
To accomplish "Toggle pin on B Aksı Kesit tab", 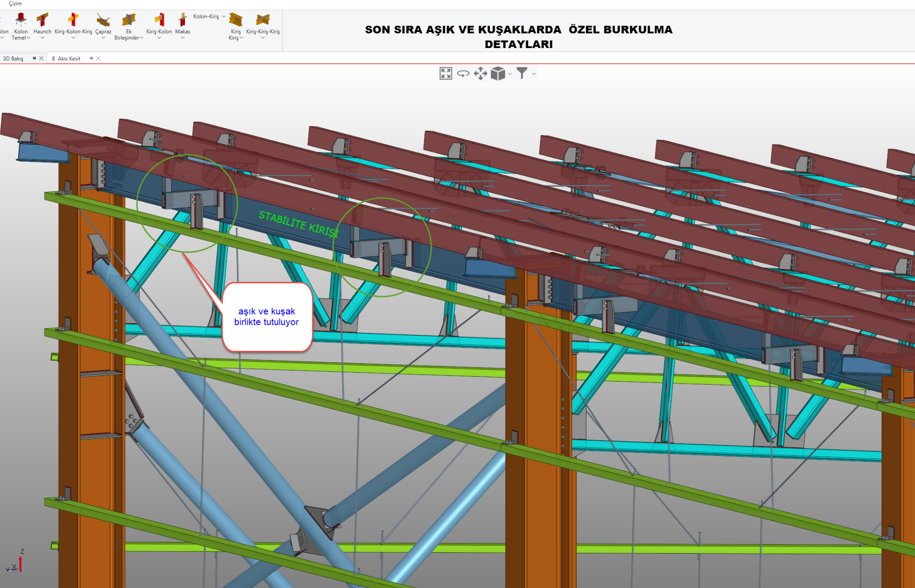I will (91, 58).
